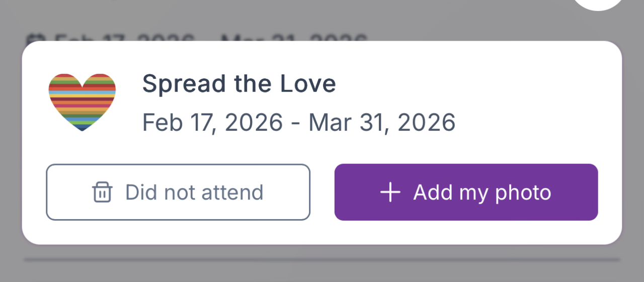Click the rainbow striped heart icon

82,102
